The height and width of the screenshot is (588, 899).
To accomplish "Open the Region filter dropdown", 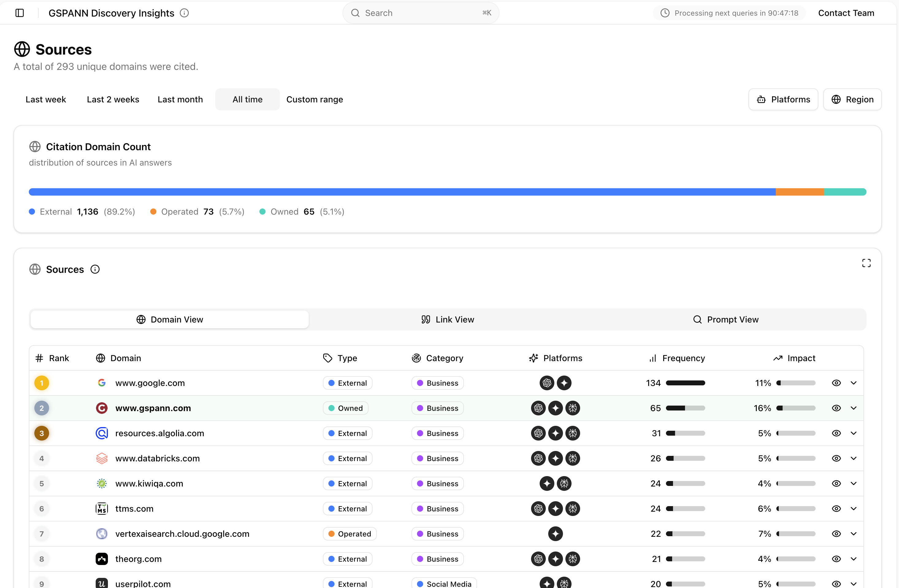I will pyautogui.click(x=852, y=99).
